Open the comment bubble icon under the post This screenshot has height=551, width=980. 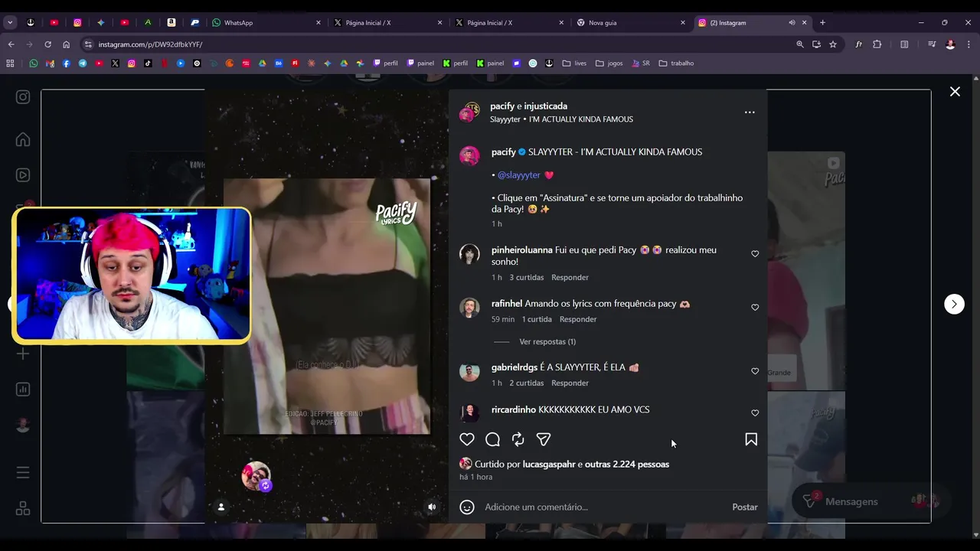[493, 439]
